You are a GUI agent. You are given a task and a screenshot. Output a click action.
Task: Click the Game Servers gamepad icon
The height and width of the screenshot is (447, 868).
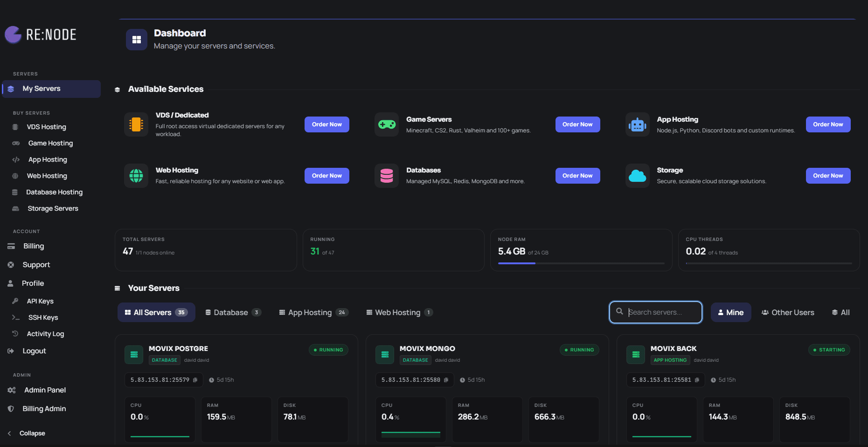point(387,124)
